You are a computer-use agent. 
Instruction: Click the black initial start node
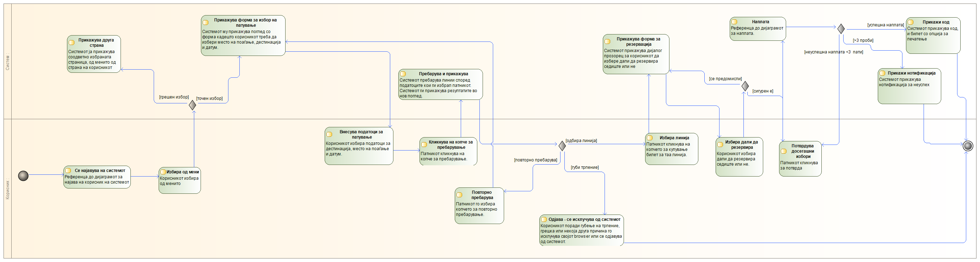tap(23, 176)
